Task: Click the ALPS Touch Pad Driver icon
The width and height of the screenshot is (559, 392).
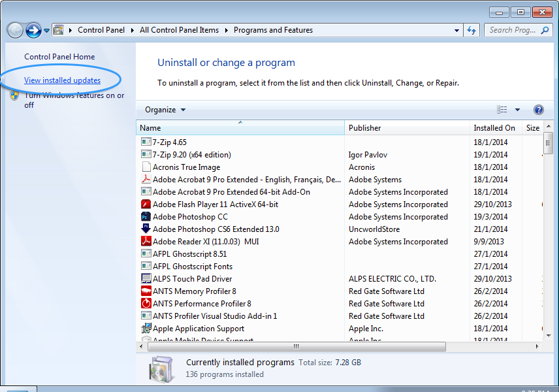Action: (146, 278)
